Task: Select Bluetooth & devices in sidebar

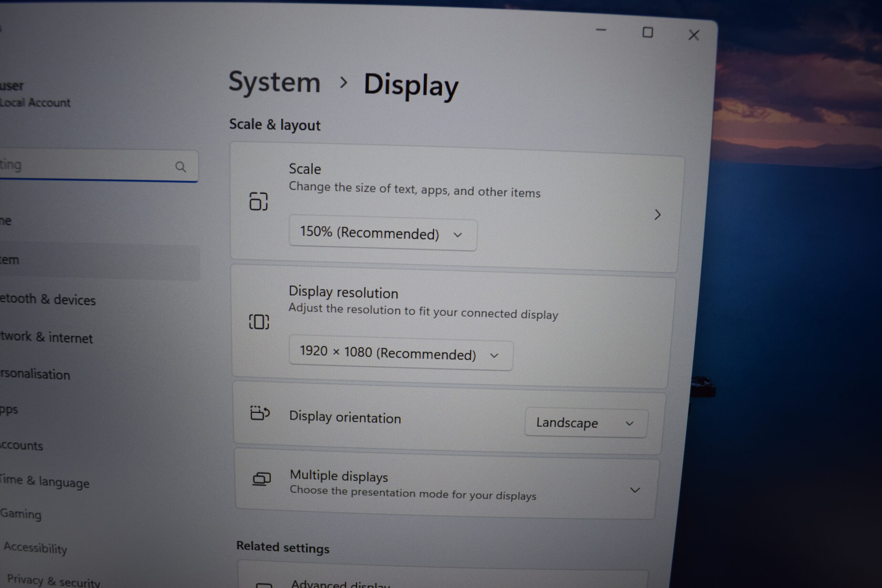Action: (x=48, y=299)
